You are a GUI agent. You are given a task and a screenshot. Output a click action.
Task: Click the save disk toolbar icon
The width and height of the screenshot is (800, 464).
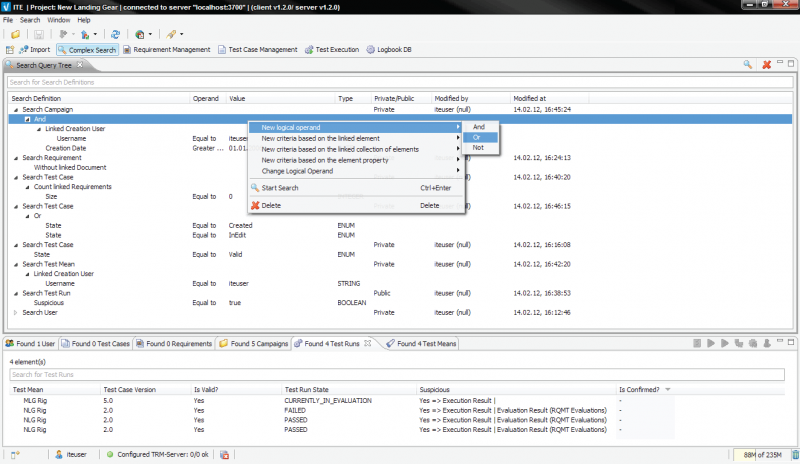[37, 34]
